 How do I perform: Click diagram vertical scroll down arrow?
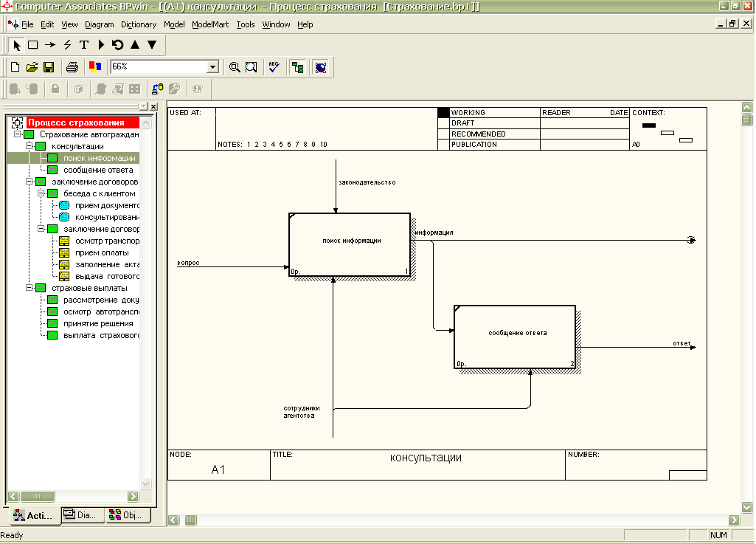(x=747, y=507)
